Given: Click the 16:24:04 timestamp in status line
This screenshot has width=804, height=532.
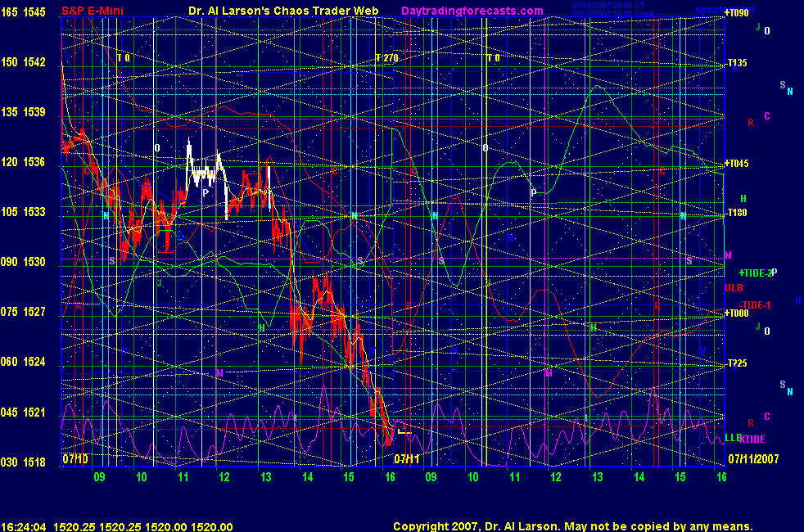Looking at the screenshot, I should click(x=24, y=527).
